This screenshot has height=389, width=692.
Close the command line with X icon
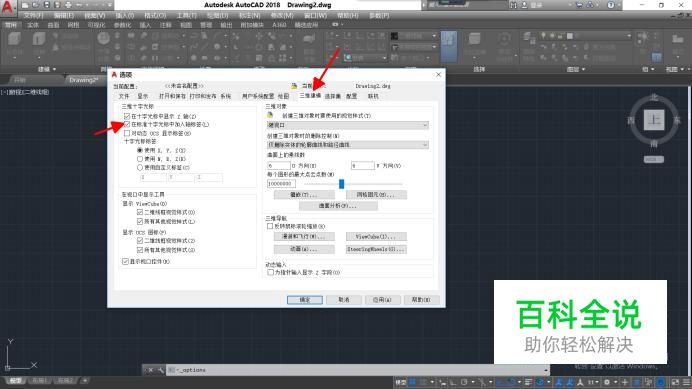pyautogui.click(x=150, y=370)
